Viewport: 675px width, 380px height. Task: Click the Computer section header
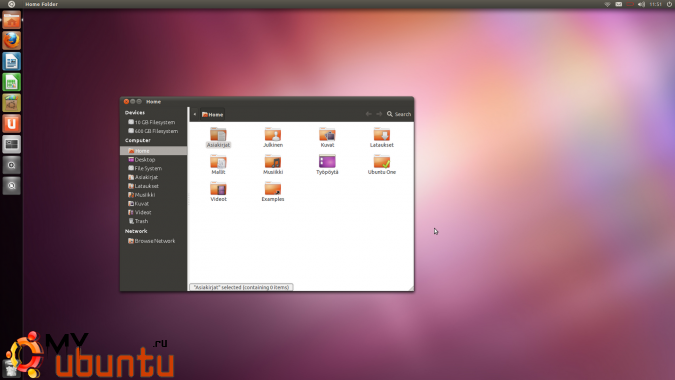138,140
